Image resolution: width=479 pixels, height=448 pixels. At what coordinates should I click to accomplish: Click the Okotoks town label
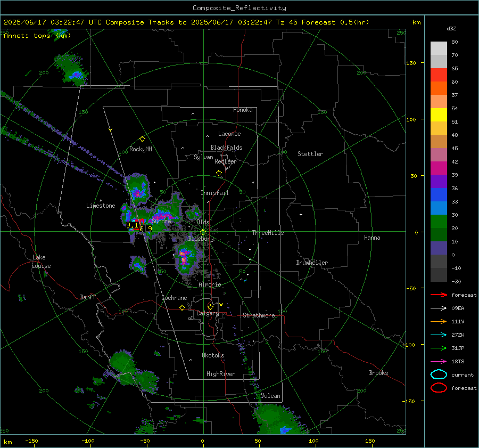pyautogui.click(x=213, y=355)
